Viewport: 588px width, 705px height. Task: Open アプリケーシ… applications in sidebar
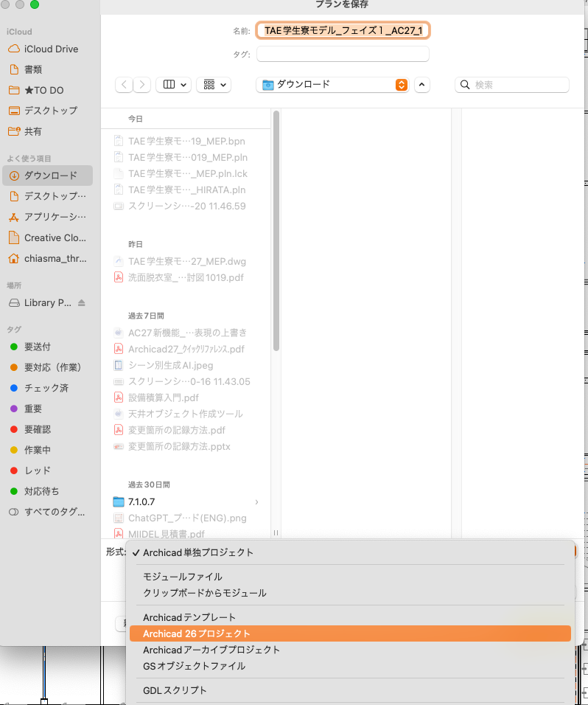click(x=47, y=217)
